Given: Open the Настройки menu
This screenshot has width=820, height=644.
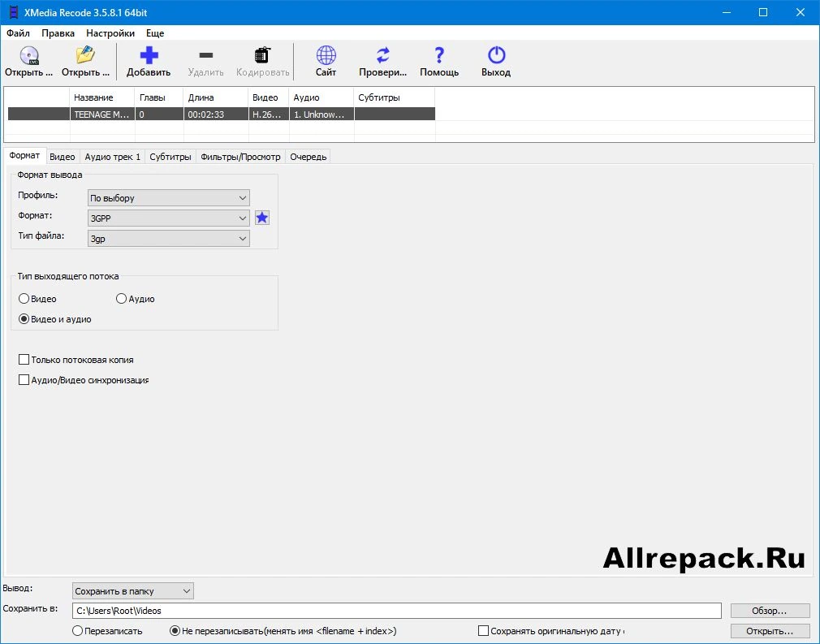Looking at the screenshot, I should point(110,33).
